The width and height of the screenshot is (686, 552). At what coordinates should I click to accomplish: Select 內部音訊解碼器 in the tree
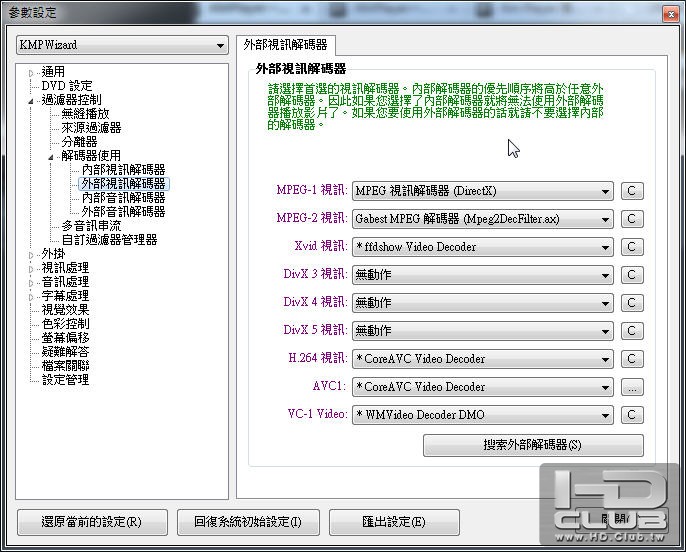click(x=124, y=198)
